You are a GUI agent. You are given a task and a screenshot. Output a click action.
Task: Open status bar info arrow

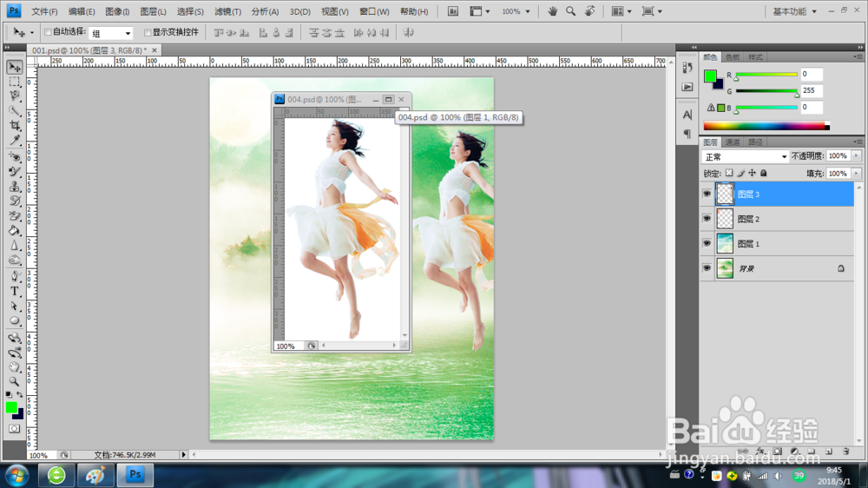184,455
